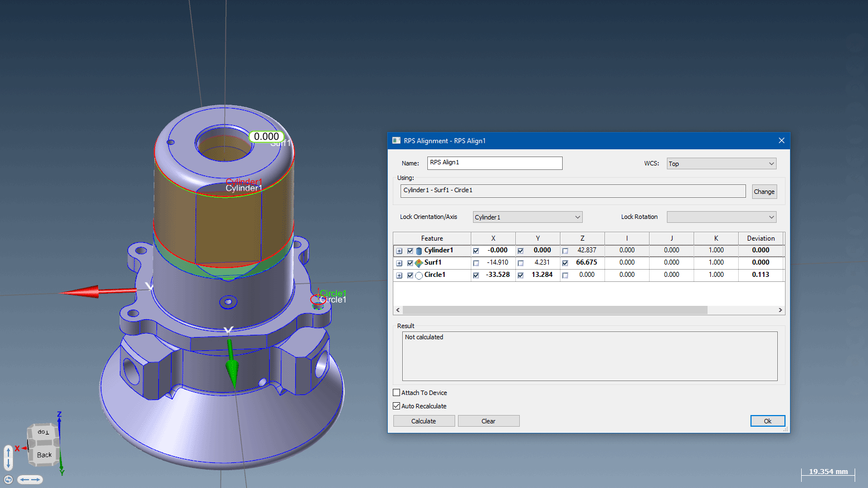
Task: Click the table's horizontal scrollbar right arrow
Action: pos(780,310)
